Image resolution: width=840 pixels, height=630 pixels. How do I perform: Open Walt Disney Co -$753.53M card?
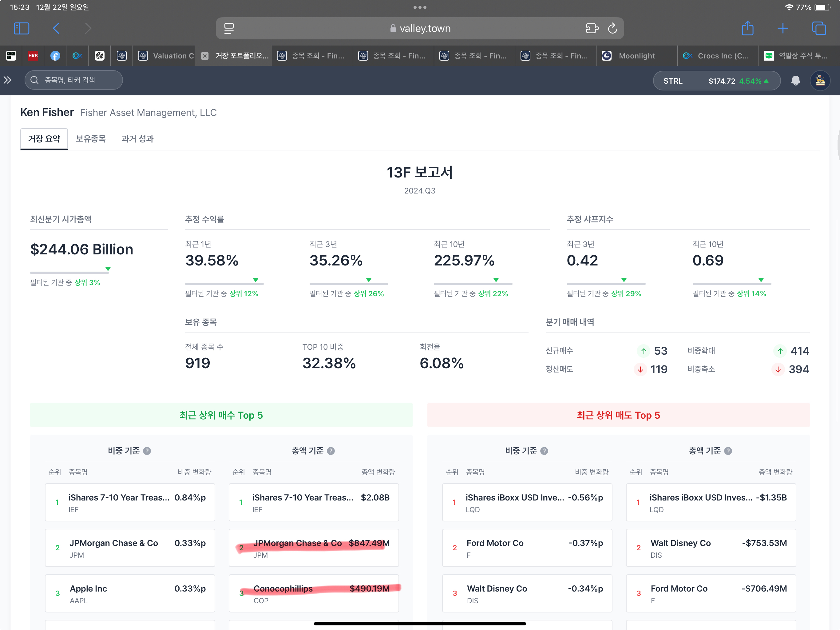tap(711, 548)
